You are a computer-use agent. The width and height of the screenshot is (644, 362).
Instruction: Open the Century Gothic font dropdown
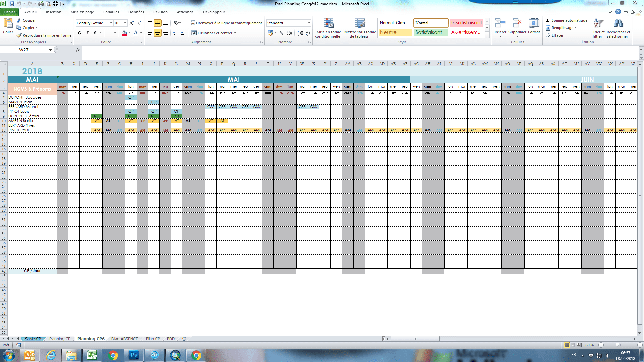coord(111,23)
